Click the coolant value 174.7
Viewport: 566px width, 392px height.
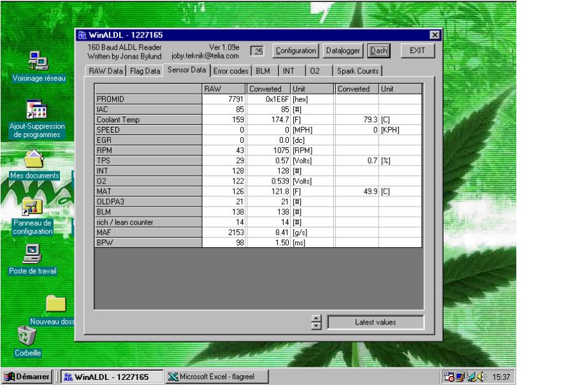(x=269, y=120)
